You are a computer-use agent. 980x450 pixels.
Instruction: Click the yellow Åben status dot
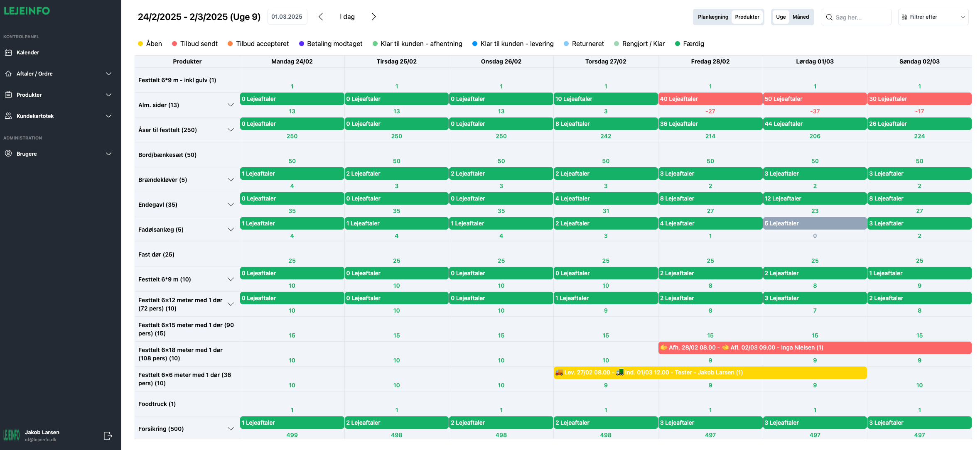140,44
